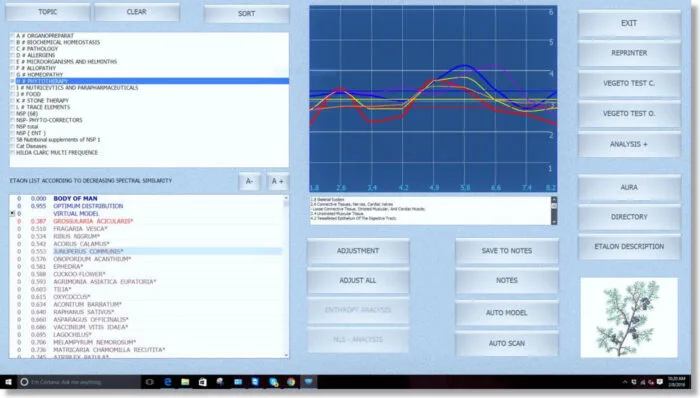
Task: Open the taskbar clock and date
Action: pyautogui.click(x=676, y=382)
